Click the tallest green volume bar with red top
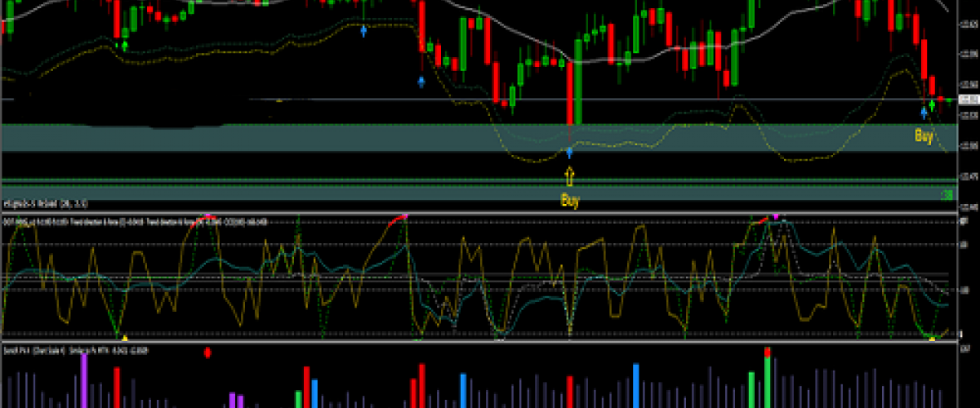The width and height of the screenshot is (980, 408). (768, 379)
